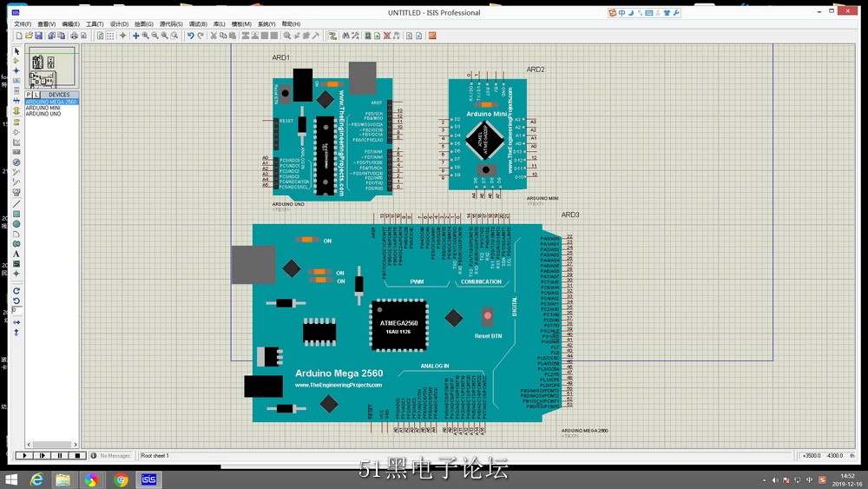
Task: Select the Selection arrow mode tool
Action: [x=16, y=51]
